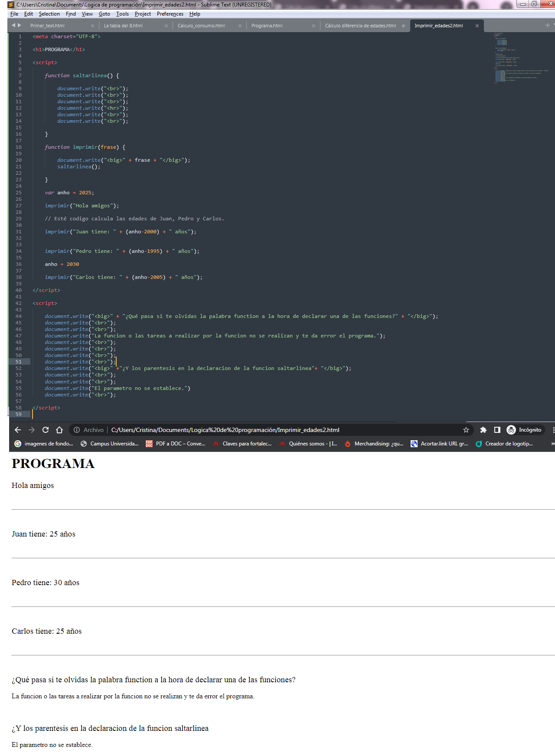Open 'Merchandising: ¿qu...' bookmark
The height and width of the screenshot is (756, 555).
(374, 444)
